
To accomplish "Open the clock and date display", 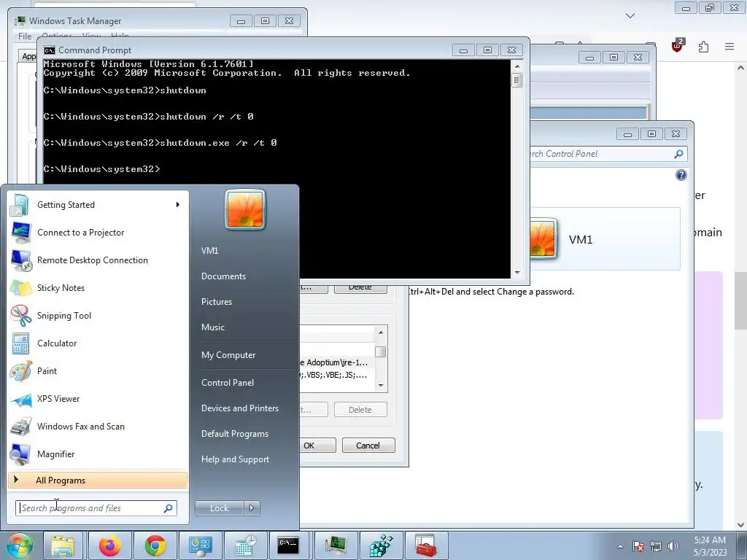I will tap(710, 546).
